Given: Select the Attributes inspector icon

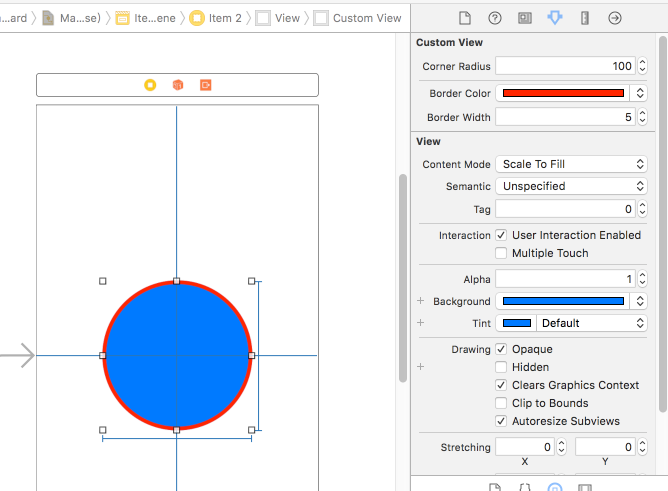Looking at the screenshot, I should click(555, 18).
